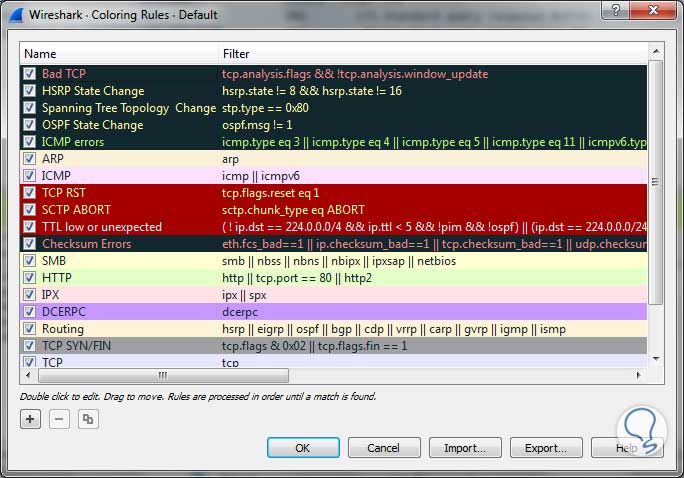This screenshot has width=684, height=478.
Task: Click the horizontal scrollbar right arrow
Action: click(x=639, y=375)
